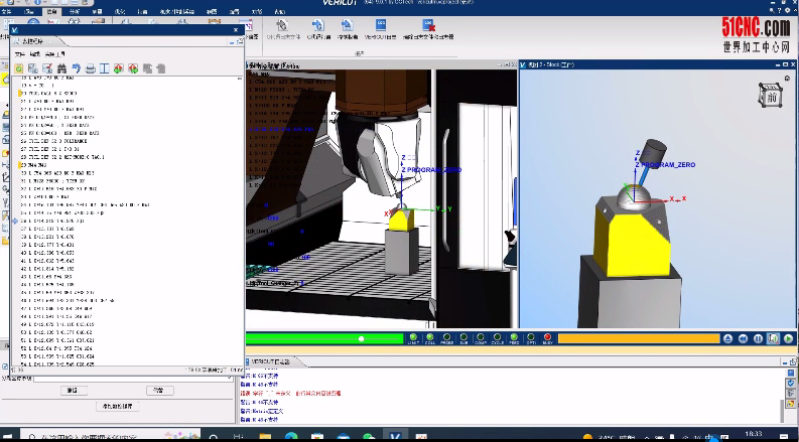Select the text cursor I-beam icon in editor toolbar
The height and width of the screenshot is (442, 799).
(104, 68)
